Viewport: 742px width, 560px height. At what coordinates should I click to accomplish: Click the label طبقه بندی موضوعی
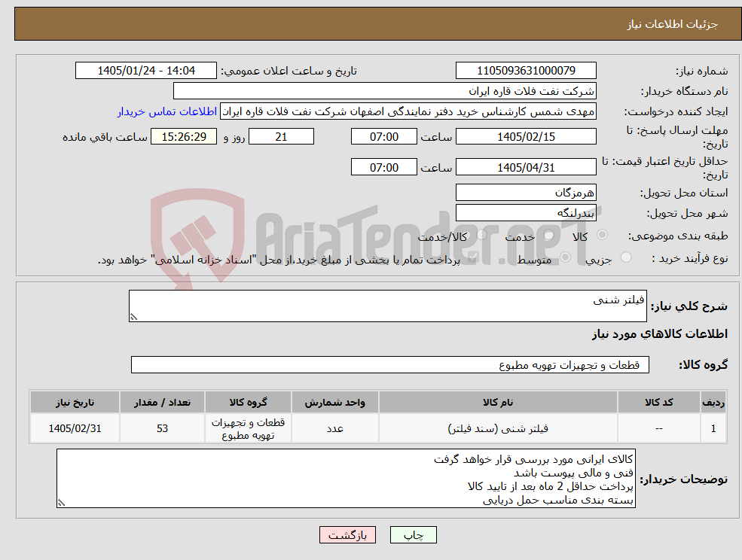coord(678,236)
